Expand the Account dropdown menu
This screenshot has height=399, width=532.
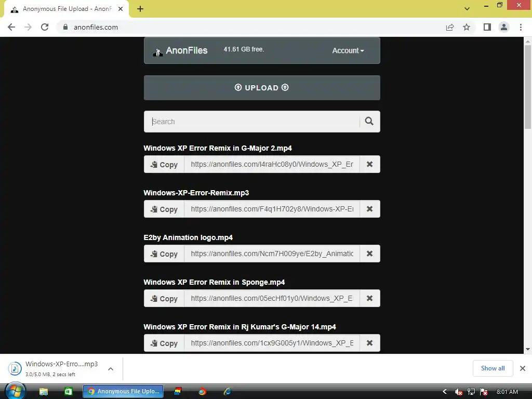[348, 50]
